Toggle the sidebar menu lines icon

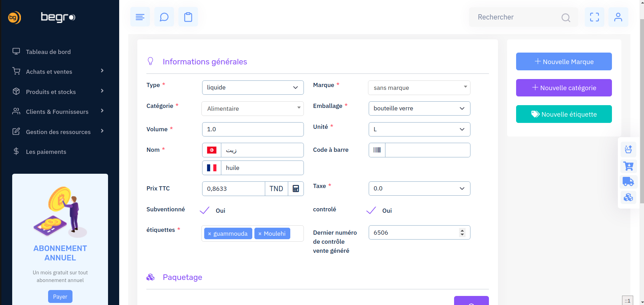140,17
